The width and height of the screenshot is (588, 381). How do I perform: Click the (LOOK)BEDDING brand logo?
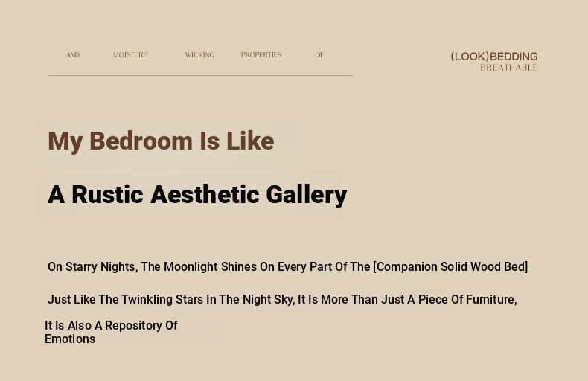[x=493, y=57]
